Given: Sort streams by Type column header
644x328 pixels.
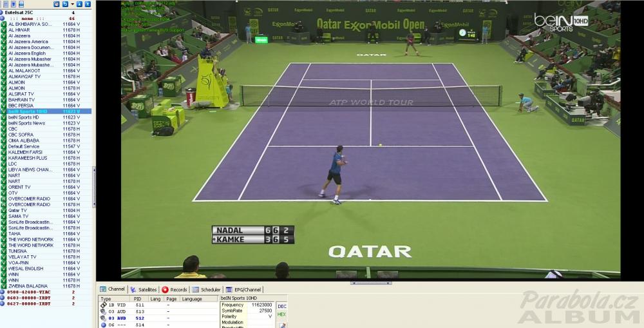Looking at the screenshot, I should click(115, 299).
